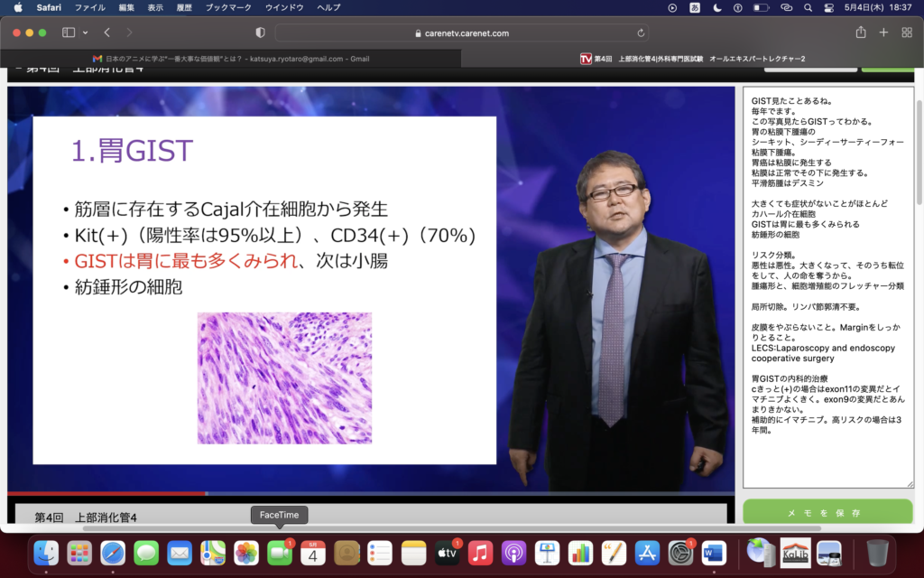This screenshot has height=578, width=924.
Task: Open the ブックマーク menu
Action: coord(227,7)
